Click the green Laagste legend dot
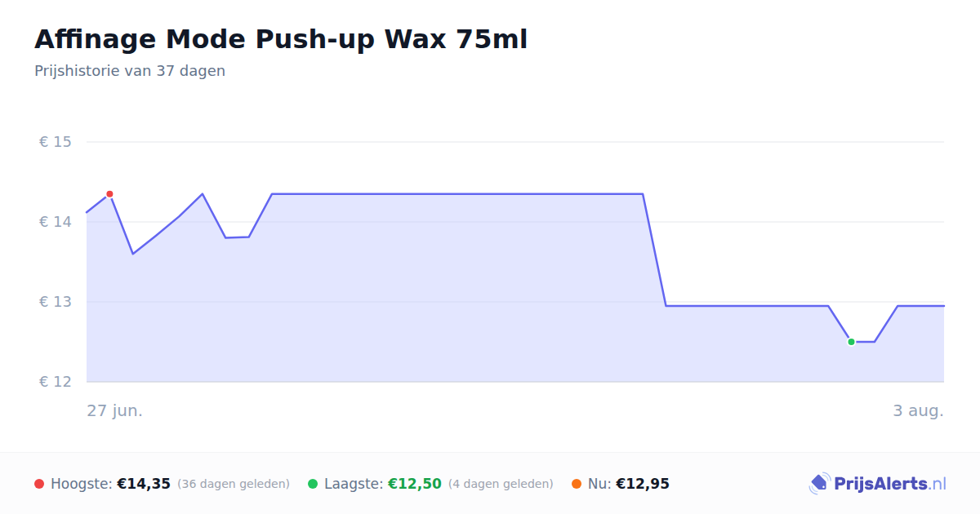980x514 pixels. [x=313, y=484]
